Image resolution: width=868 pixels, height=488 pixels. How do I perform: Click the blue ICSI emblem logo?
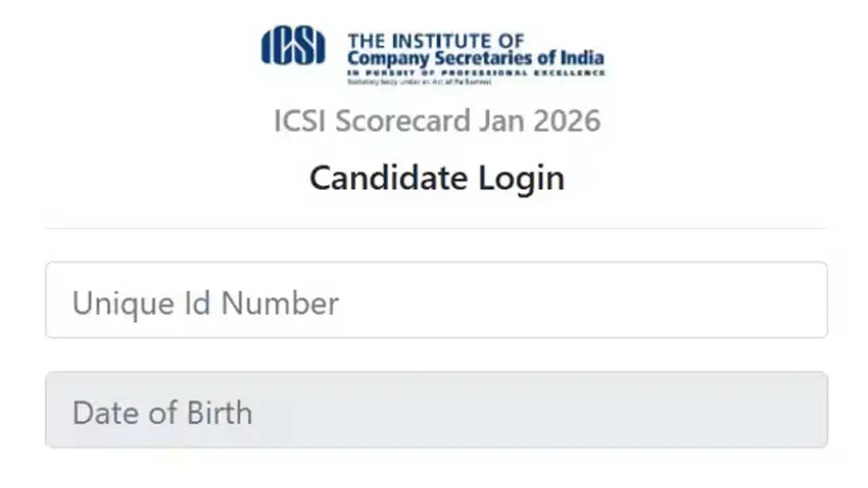click(x=293, y=46)
